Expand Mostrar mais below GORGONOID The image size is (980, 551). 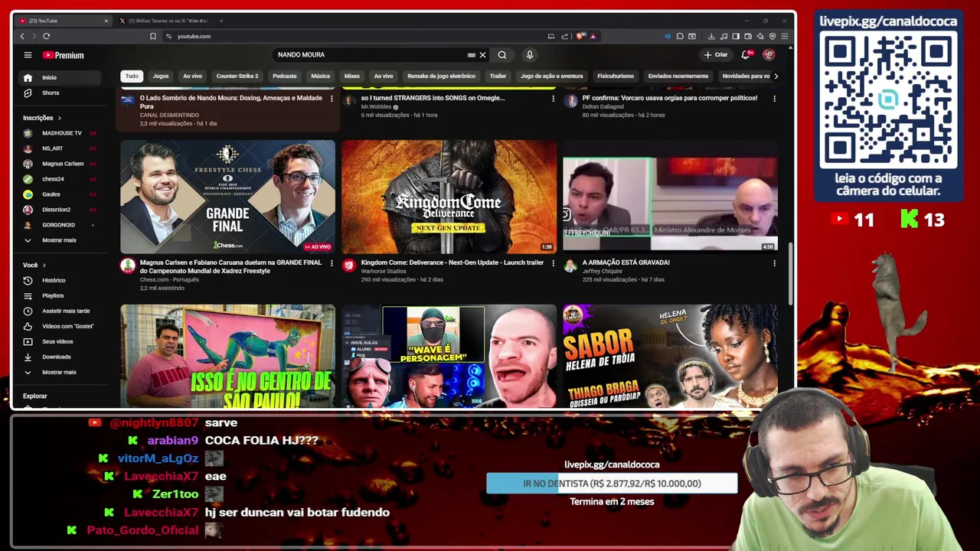pyautogui.click(x=61, y=240)
